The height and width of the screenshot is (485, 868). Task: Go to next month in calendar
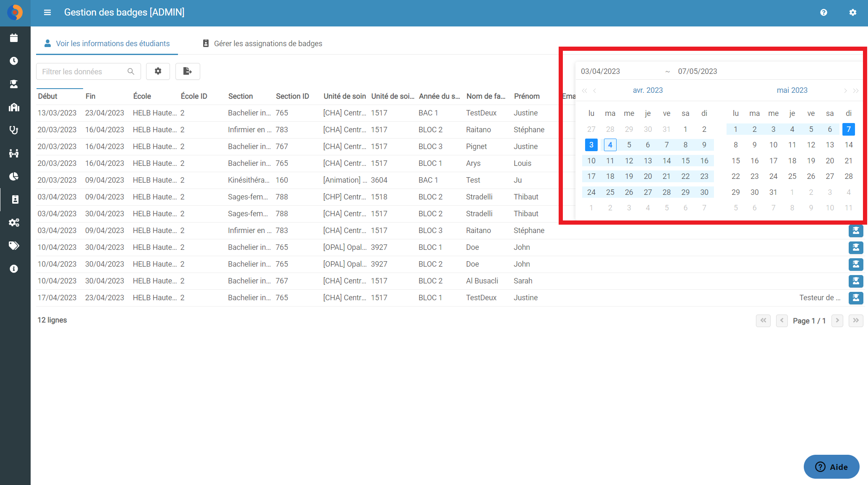tap(845, 90)
